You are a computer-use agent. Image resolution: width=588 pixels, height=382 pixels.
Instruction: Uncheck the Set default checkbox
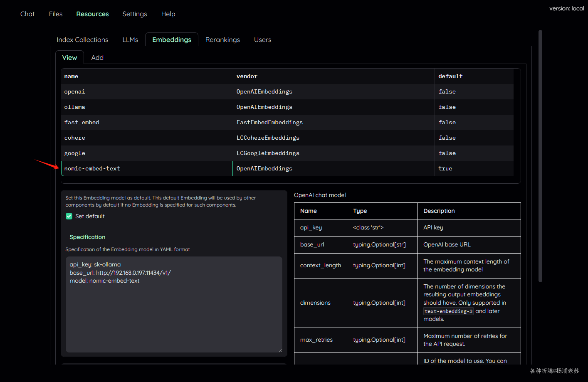69,216
